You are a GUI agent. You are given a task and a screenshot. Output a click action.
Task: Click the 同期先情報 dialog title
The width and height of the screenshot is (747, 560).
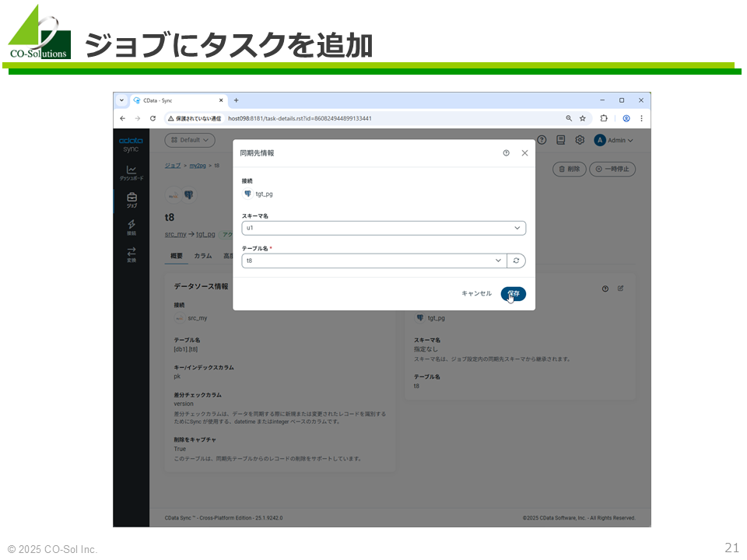pyautogui.click(x=258, y=153)
